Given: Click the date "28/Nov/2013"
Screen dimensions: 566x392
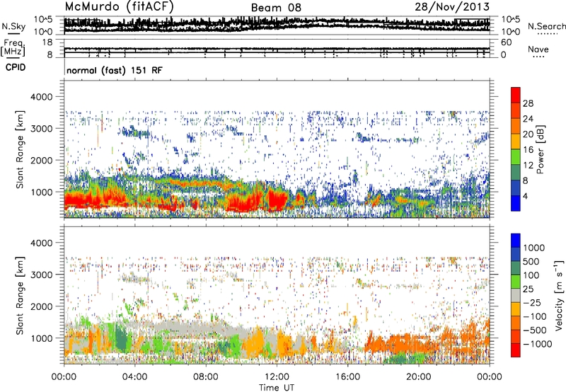Looking at the screenshot, I should point(452,7).
